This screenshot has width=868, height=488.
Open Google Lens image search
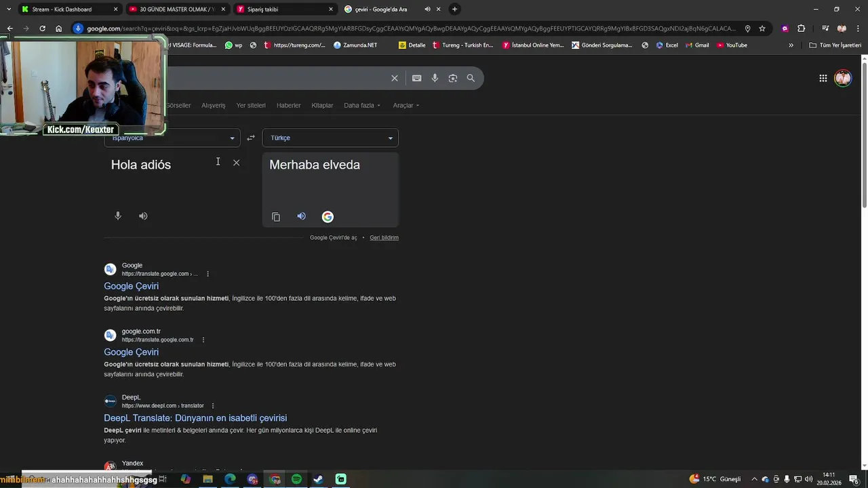[453, 78]
